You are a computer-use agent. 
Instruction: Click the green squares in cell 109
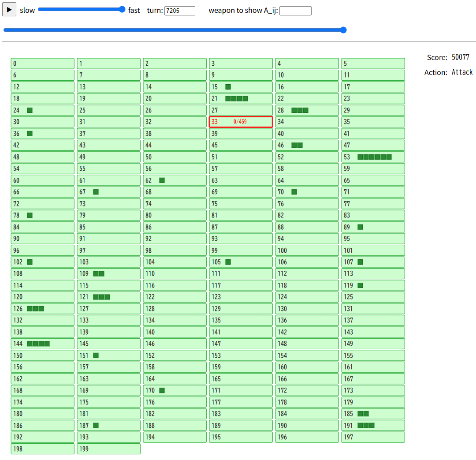click(x=99, y=274)
